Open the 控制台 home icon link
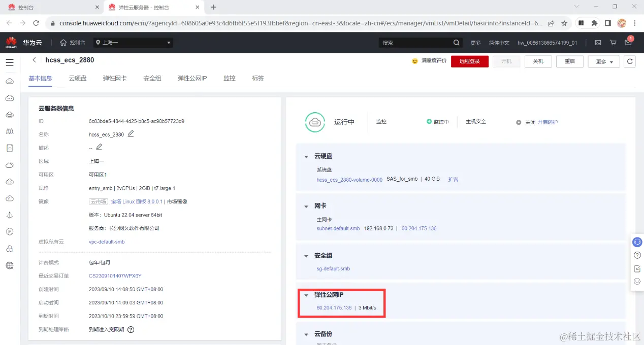 [72, 43]
